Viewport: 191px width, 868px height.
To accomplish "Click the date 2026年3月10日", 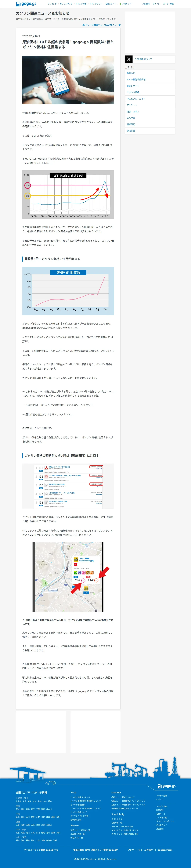I will tap(31, 36).
